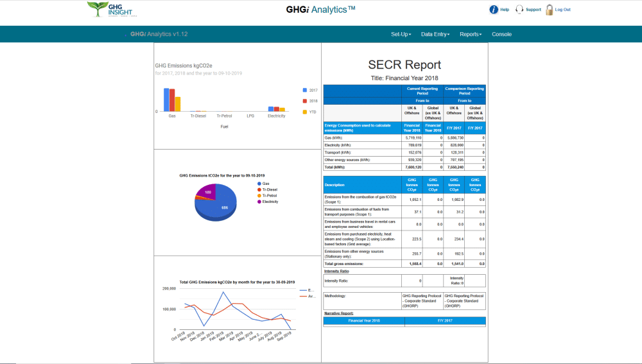
Task: Click the Financial Year 2018 narrative header
Action: tap(364, 320)
